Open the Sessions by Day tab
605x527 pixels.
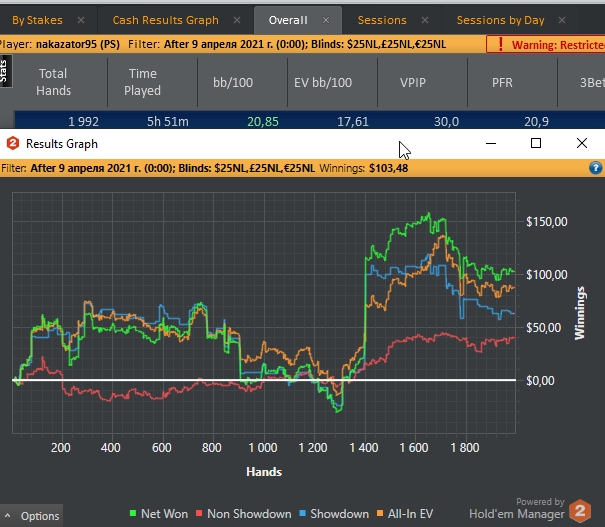coord(500,20)
